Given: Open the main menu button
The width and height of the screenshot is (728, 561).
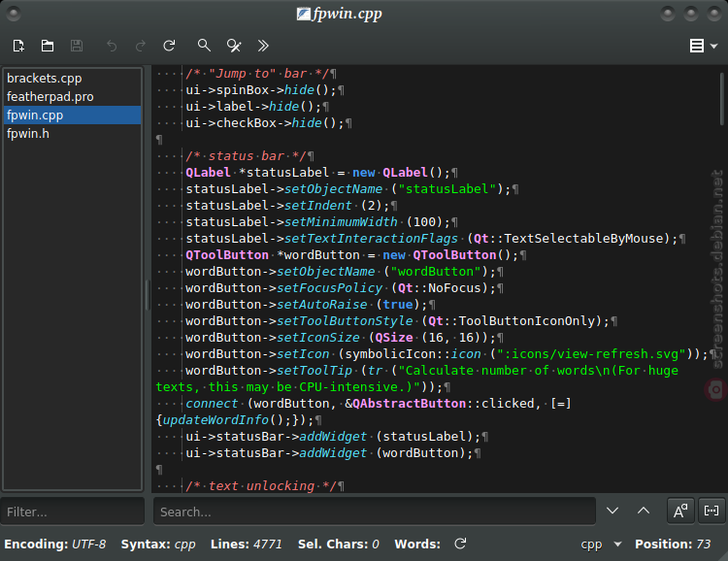Looking at the screenshot, I should pos(704,46).
